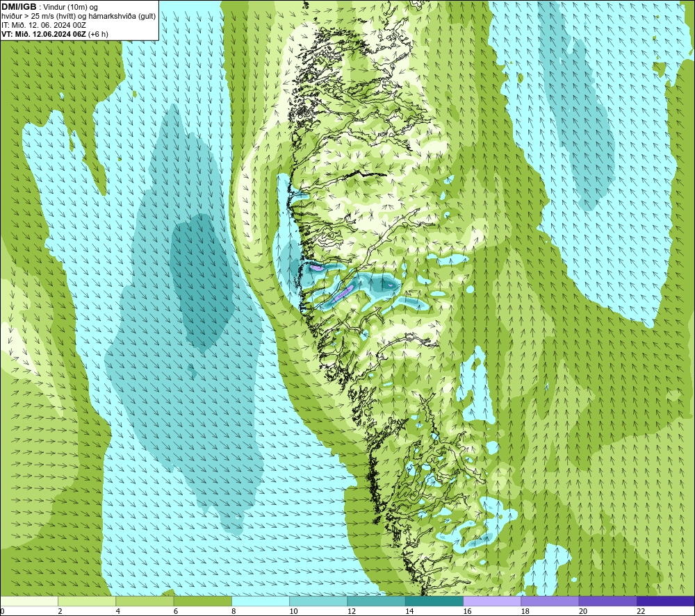Choose the 10–12 m/s light teal legend swatch

coord(318,601)
